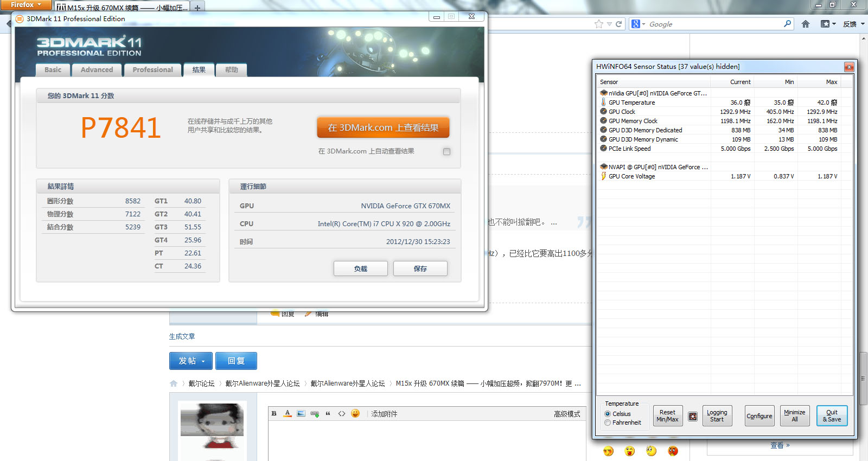Insert a link in the reply editor
The height and width of the screenshot is (461, 868).
[x=315, y=414]
